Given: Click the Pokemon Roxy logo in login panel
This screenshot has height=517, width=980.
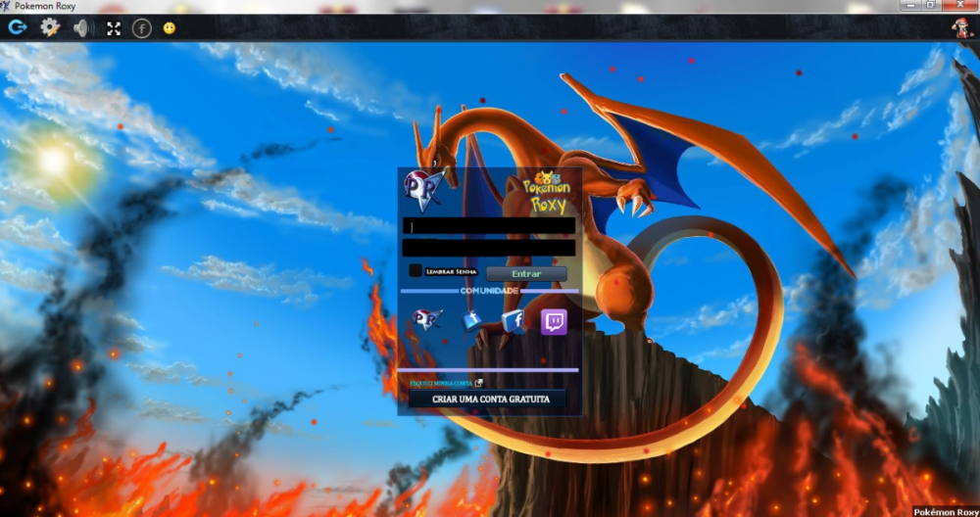Looking at the screenshot, I should [545, 192].
